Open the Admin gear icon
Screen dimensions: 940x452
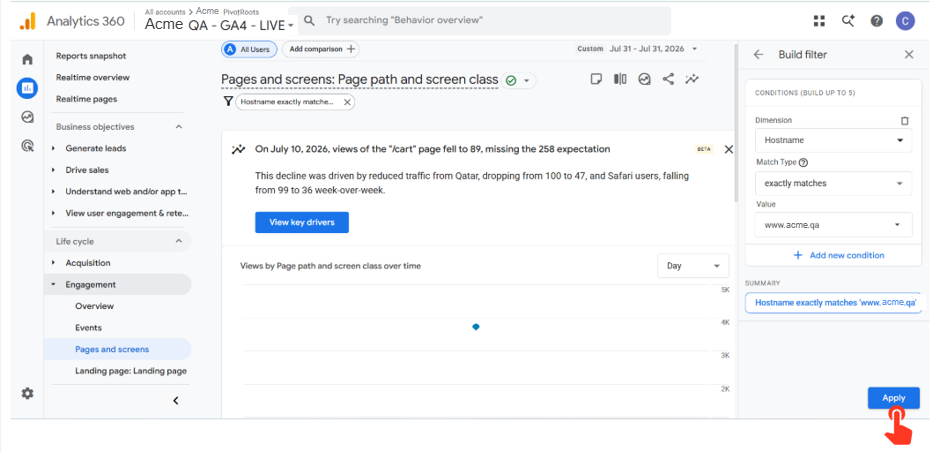click(x=28, y=393)
